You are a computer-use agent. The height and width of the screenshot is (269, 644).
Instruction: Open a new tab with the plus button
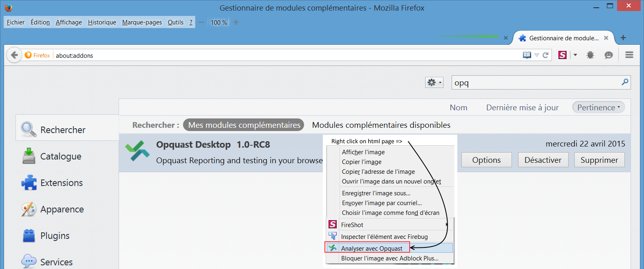click(x=623, y=38)
